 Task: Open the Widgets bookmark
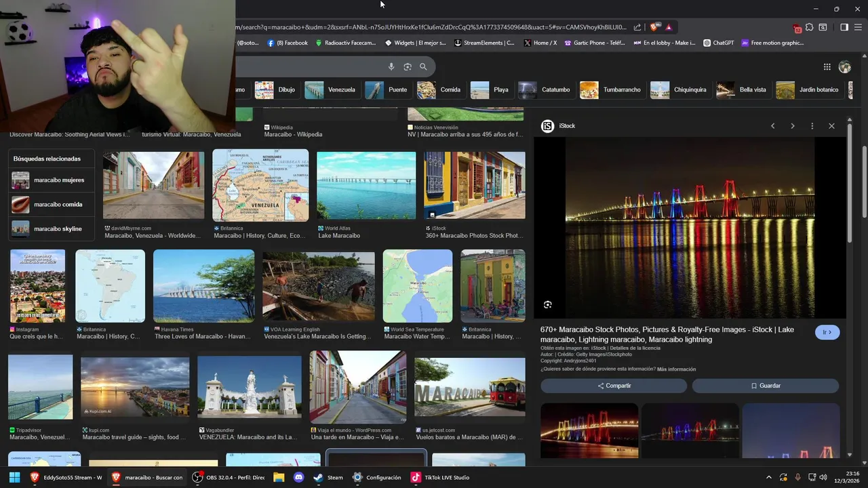(416, 43)
